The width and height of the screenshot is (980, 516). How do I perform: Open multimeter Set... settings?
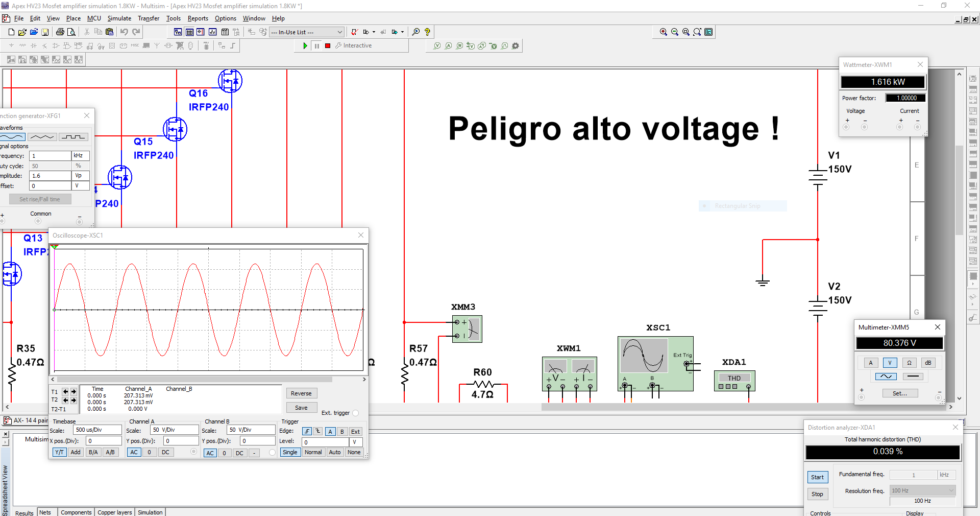point(900,393)
